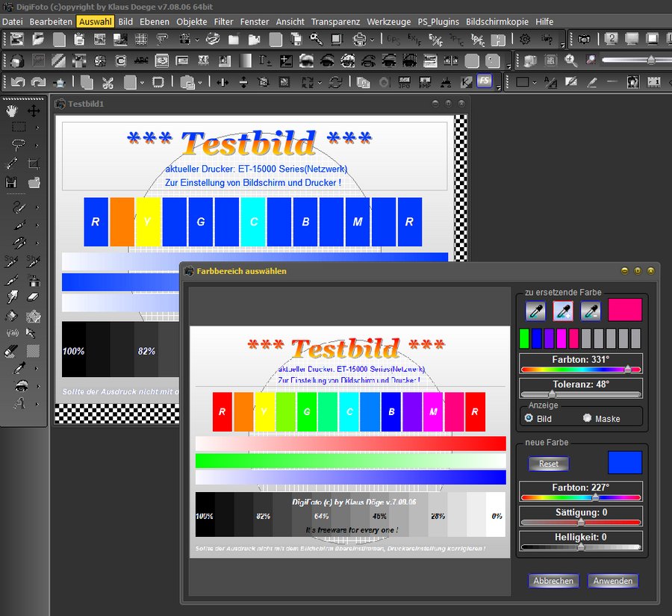This screenshot has width=672, height=616.
Task: Select the Bild display radio button
Action: (529, 418)
